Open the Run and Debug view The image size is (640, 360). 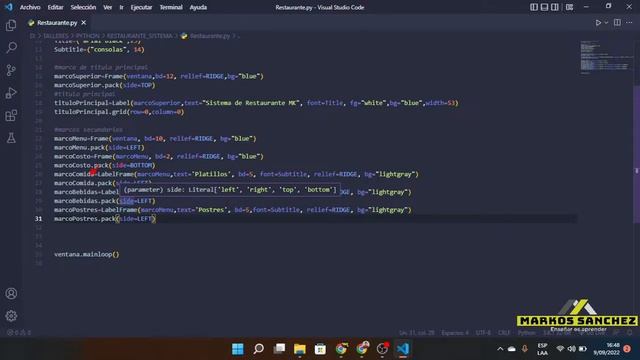[11, 93]
